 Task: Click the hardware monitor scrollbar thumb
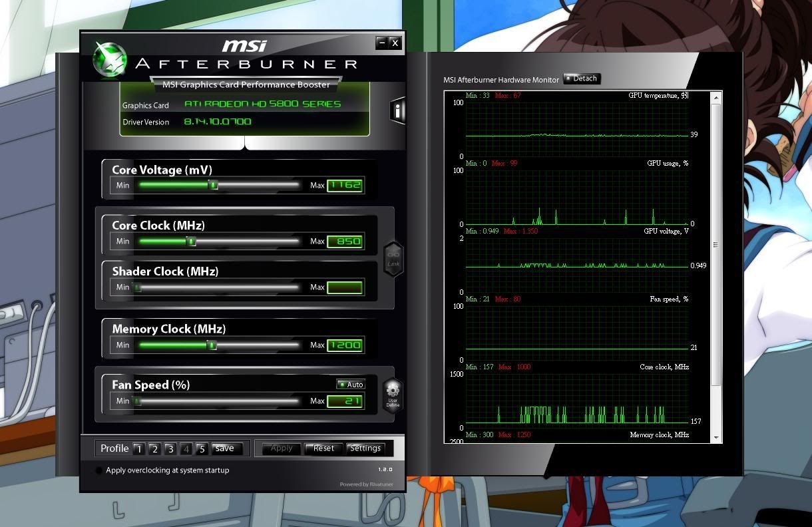tap(716, 245)
